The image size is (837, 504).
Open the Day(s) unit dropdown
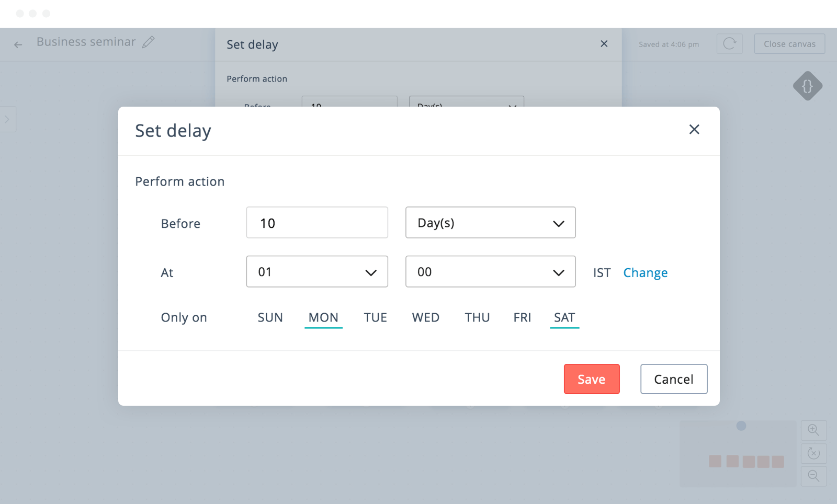pos(490,223)
